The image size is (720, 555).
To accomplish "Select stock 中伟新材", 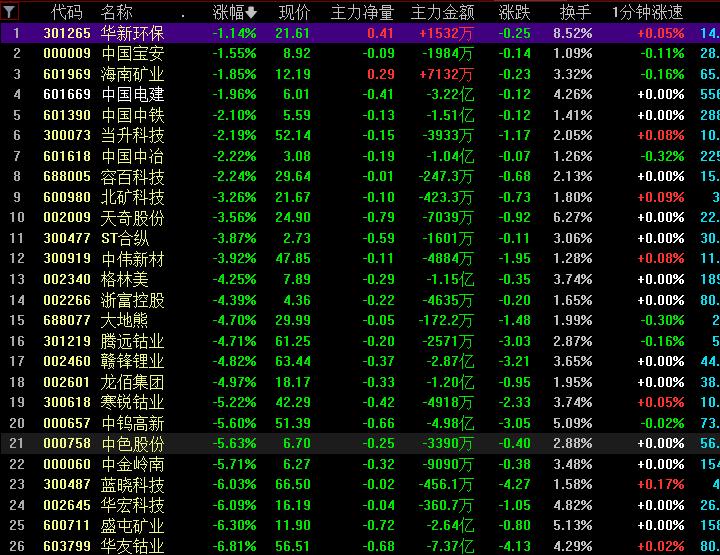I will coord(133,259).
